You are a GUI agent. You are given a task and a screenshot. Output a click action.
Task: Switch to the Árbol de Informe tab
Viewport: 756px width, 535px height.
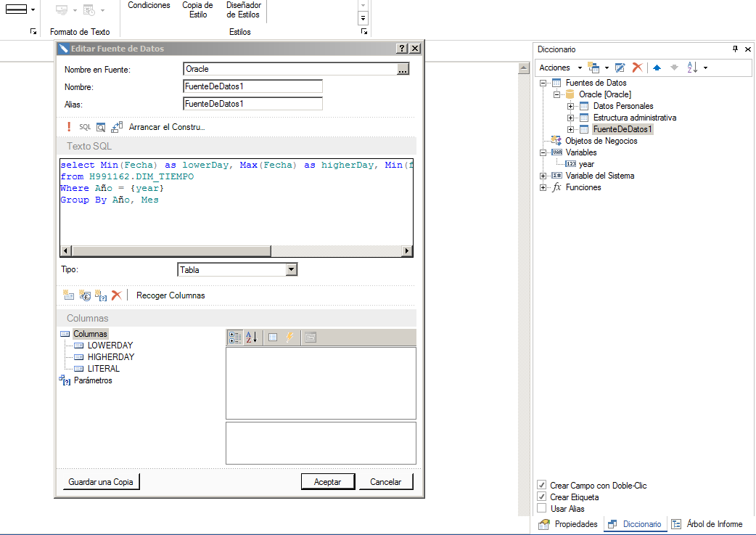[707, 524]
